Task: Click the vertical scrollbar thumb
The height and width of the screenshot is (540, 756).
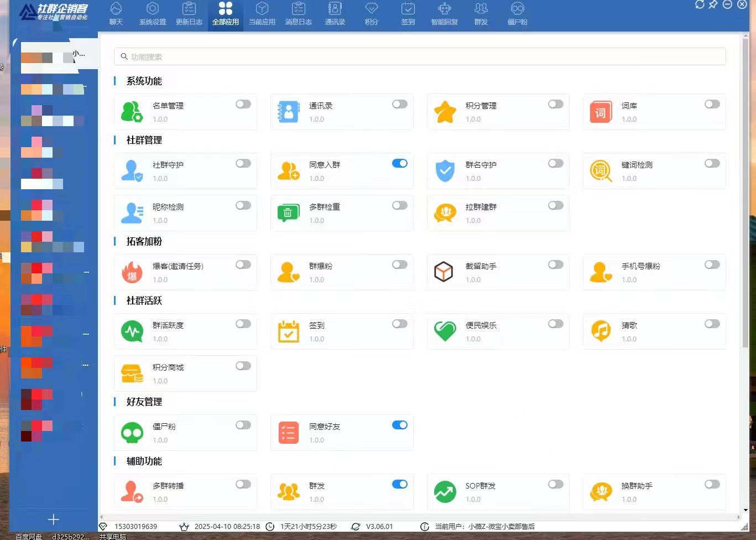Action: [745, 194]
